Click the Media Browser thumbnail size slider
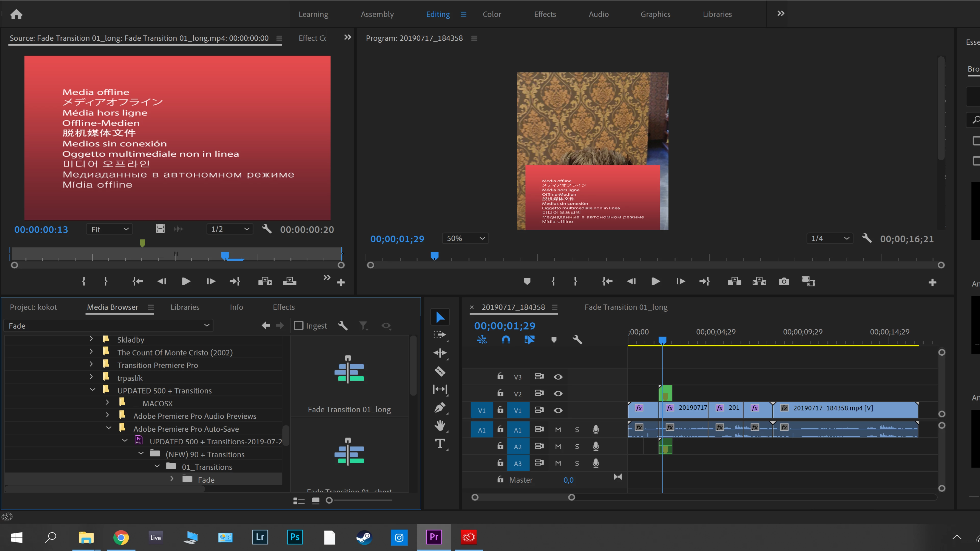The width and height of the screenshot is (980, 551). (x=329, y=500)
